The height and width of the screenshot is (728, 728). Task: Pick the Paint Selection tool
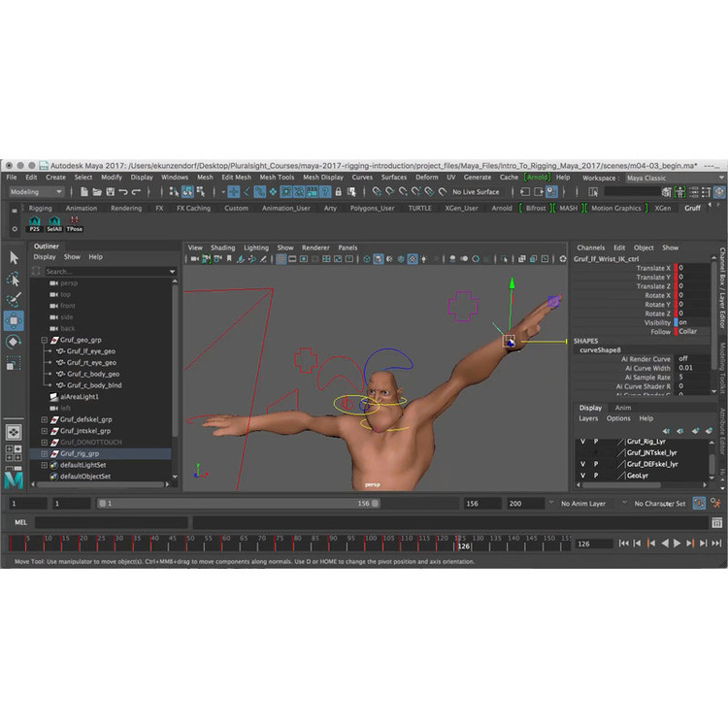tap(14, 299)
